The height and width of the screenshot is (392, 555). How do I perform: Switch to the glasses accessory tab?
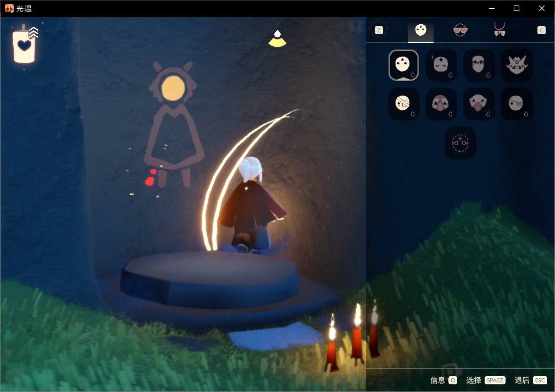coord(460,30)
